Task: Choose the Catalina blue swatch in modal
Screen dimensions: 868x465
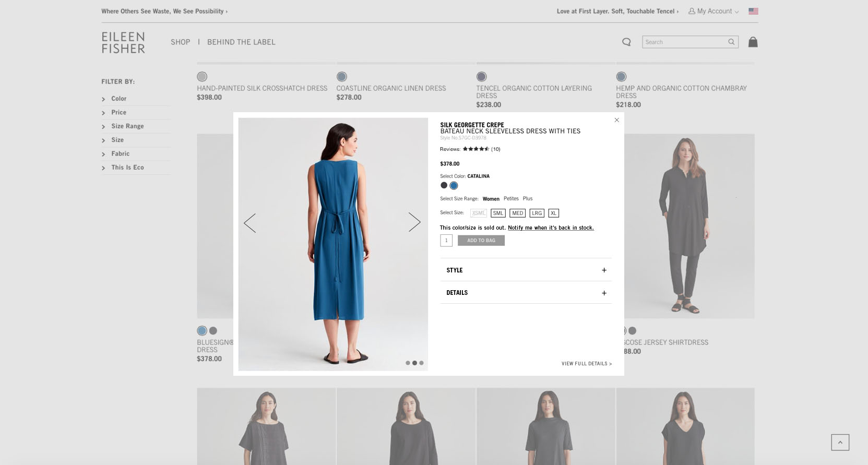Action: point(454,185)
